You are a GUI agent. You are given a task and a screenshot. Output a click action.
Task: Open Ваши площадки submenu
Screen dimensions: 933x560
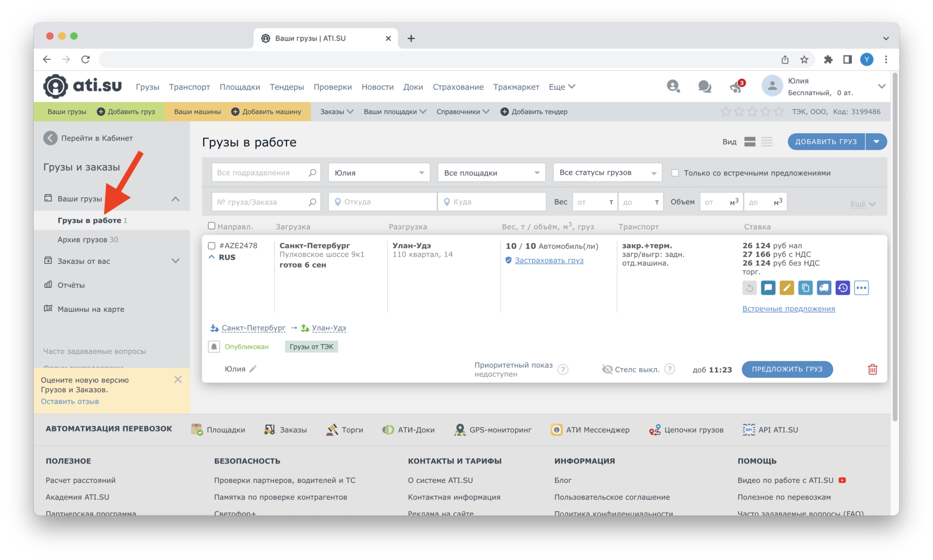(x=395, y=112)
